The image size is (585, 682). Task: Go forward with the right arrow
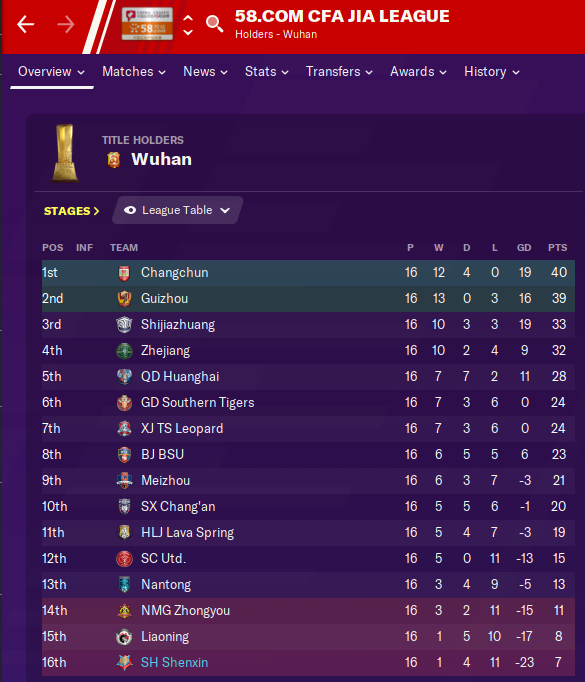pyautogui.click(x=66, y=24)
